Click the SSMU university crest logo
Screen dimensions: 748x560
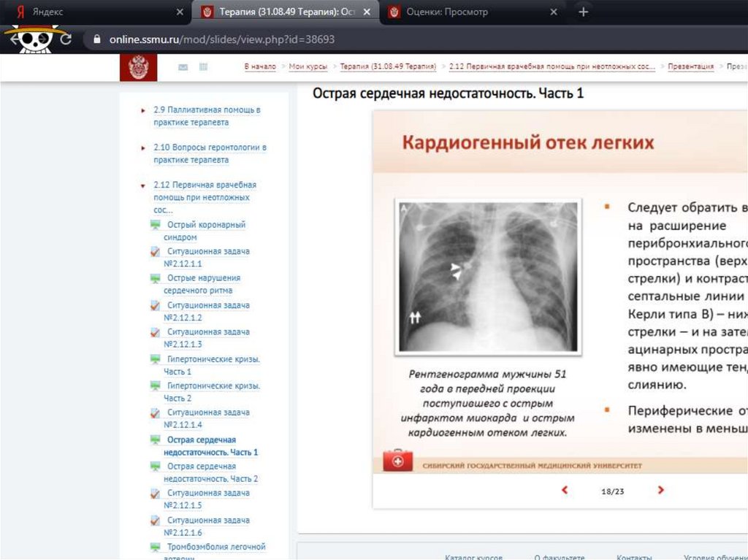point(137,67)
